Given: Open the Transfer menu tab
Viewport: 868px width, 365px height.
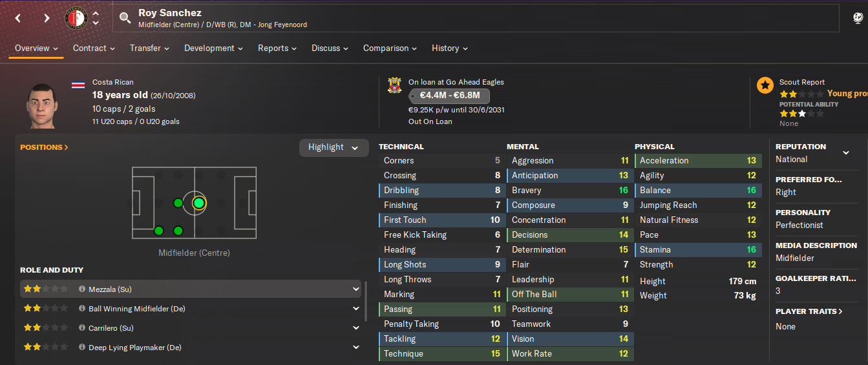Looking at the screenshot, I should point(149,48).
